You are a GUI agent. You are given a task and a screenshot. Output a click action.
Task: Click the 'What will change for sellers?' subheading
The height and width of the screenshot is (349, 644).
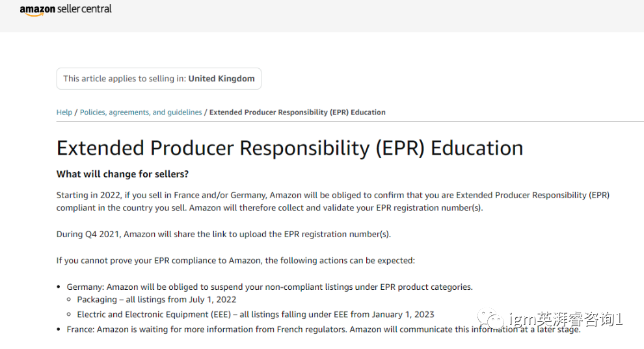[122, 174]
